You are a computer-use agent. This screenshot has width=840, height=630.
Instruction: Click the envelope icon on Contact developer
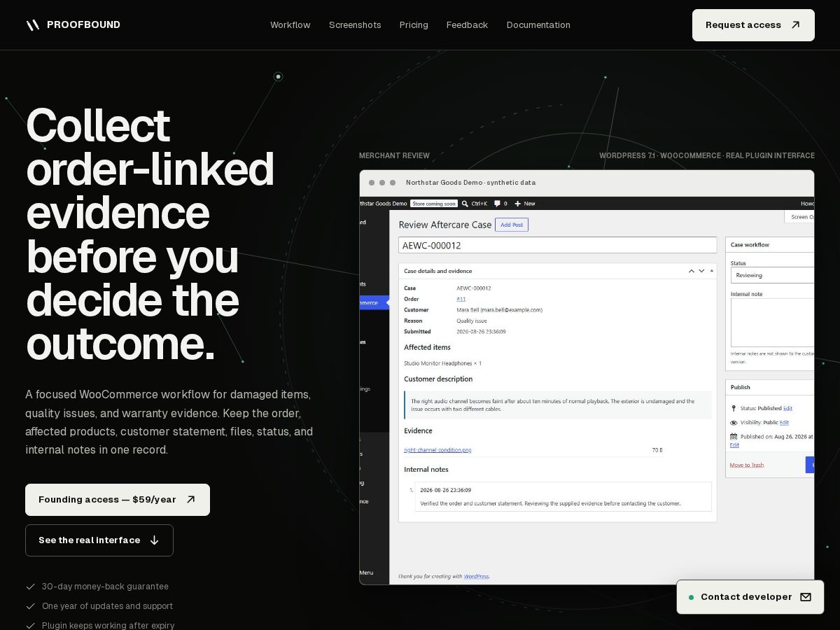(806, 597)
